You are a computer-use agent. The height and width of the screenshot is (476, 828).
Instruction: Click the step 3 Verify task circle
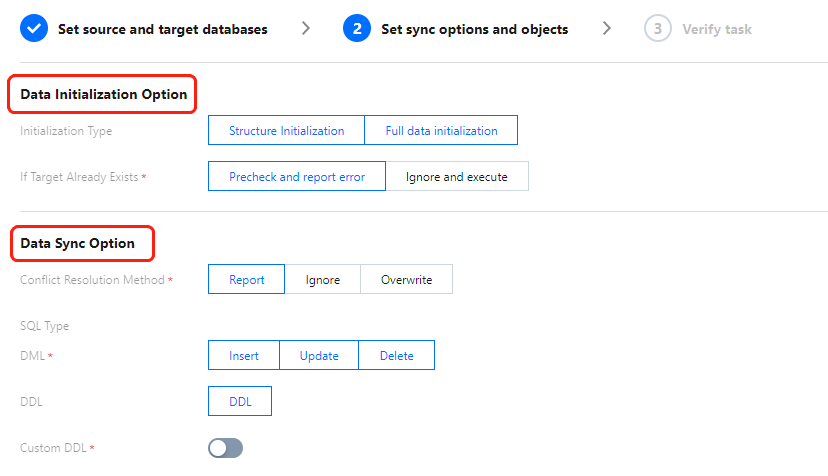tap(657, 29)
